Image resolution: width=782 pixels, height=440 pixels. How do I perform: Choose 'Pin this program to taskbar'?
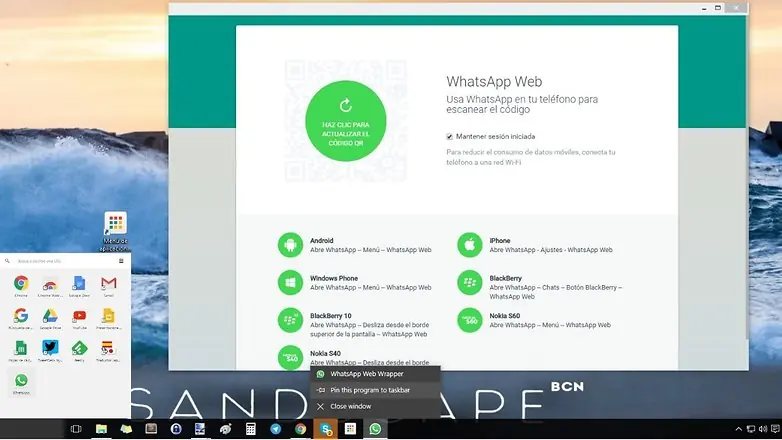pyautogui.click(x=375, y=390)
